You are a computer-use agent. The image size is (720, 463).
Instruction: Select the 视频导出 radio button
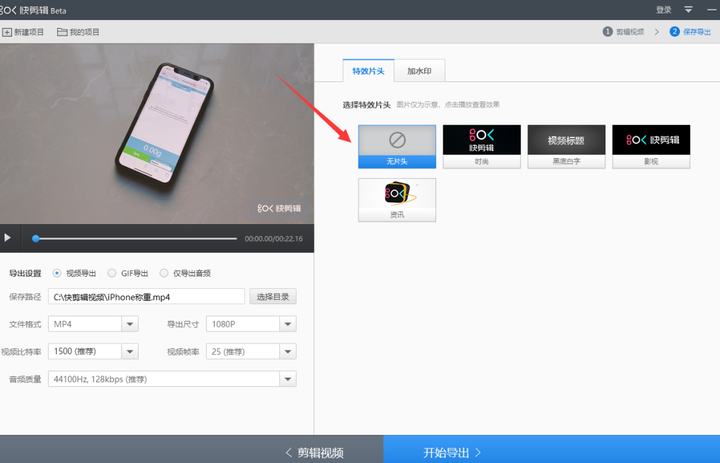coord(57,273)
